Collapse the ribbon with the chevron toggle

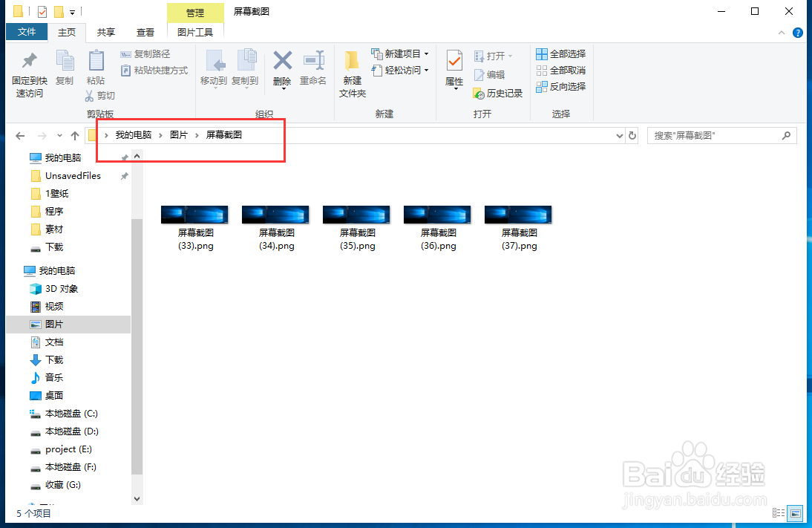click(x=781, y=32)
